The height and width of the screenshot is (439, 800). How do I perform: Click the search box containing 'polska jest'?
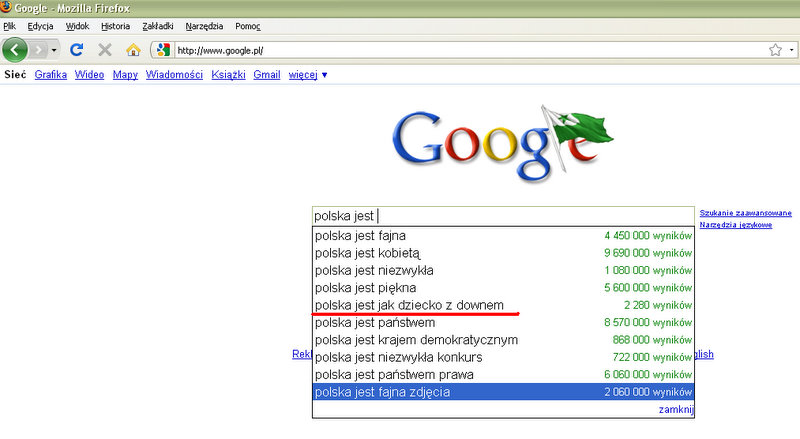tap(503, 216)
